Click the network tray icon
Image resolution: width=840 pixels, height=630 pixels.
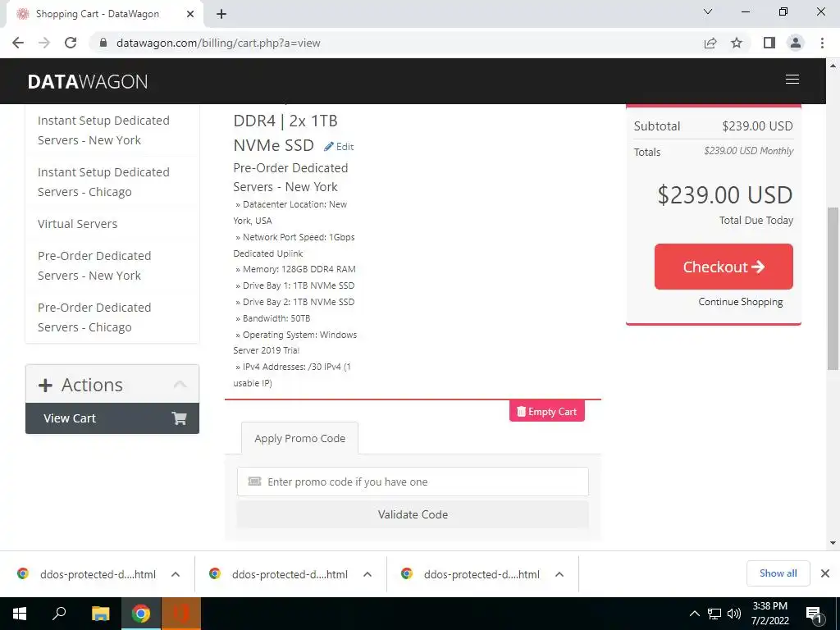tap(714, 614)
